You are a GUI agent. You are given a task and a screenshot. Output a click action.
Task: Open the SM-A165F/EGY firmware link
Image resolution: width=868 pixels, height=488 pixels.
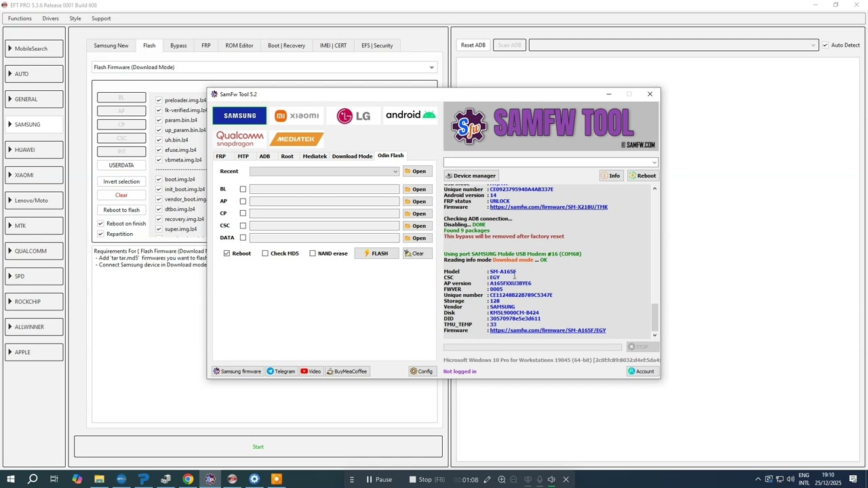point(548,331)
